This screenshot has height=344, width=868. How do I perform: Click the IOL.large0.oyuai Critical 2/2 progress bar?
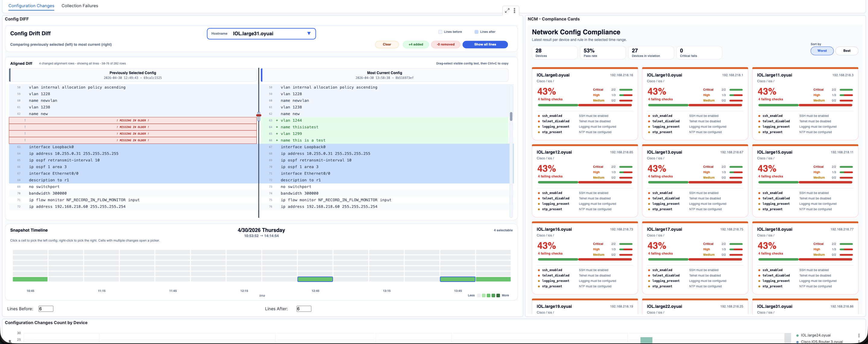click(626, 90)
